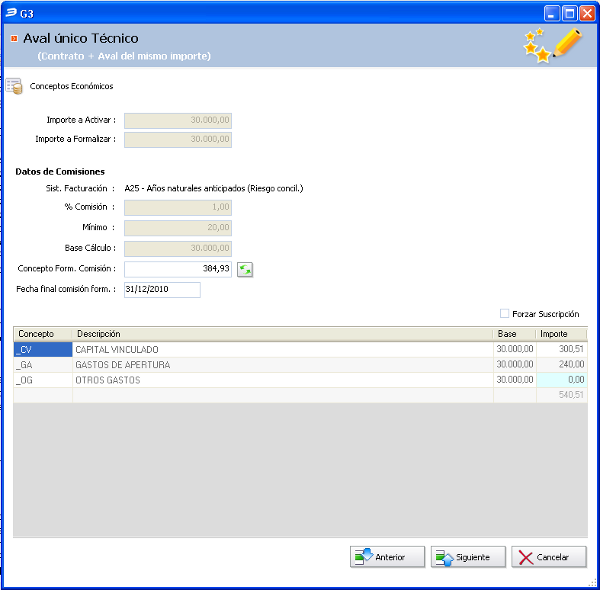
Task: Sort by the Concepto column header
Action: [42, 334]
